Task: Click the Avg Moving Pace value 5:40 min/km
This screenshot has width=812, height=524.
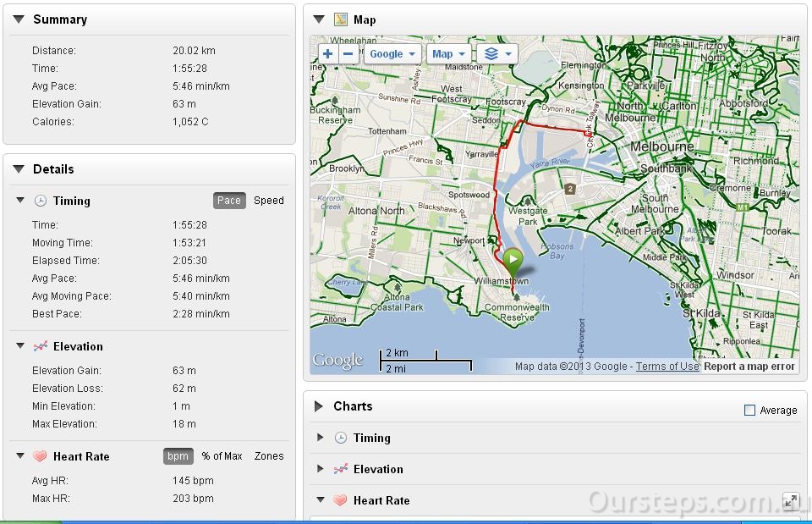Action: pos(201,296)
